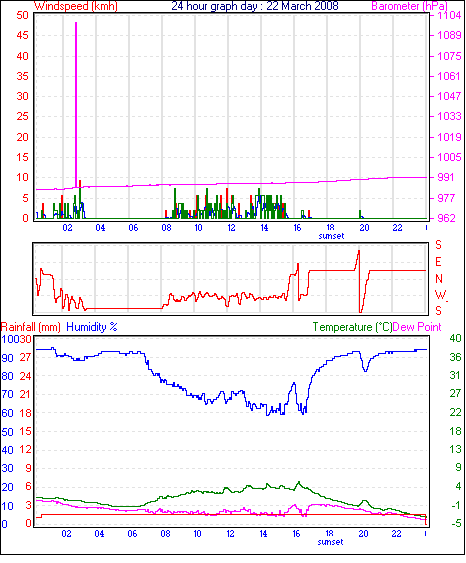This screenshot has width=466, height=563.
Task: Click the Dew Point legend label
Action: [417, 327]
